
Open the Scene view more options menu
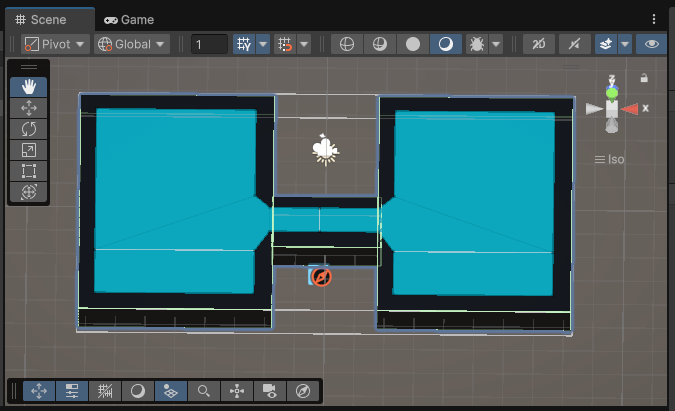[x=655, y=19]
